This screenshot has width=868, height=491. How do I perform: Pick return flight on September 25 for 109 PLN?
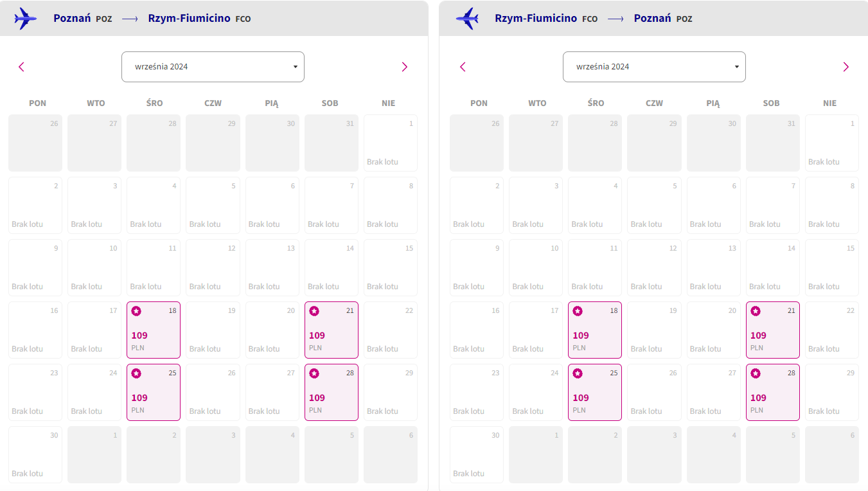[x=595, y=393]
